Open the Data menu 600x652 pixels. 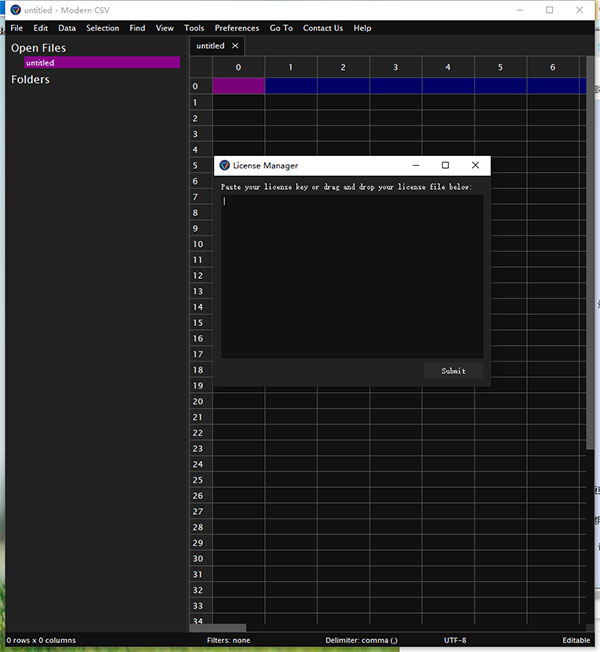click(x=67, y=28)
